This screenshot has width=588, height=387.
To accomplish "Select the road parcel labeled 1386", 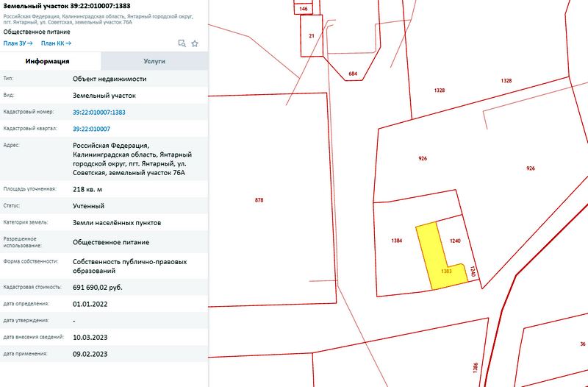I will pyautogui.click(x=476, y=366).
